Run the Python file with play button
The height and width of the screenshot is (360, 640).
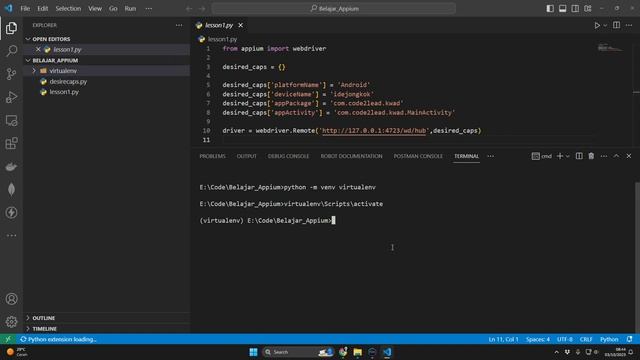click(597, 25)
